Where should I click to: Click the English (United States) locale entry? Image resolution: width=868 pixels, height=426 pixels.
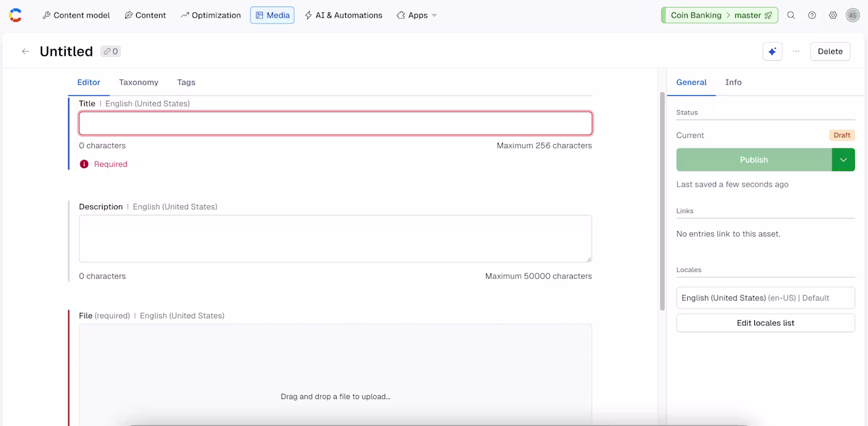click(x=765, y=298)
